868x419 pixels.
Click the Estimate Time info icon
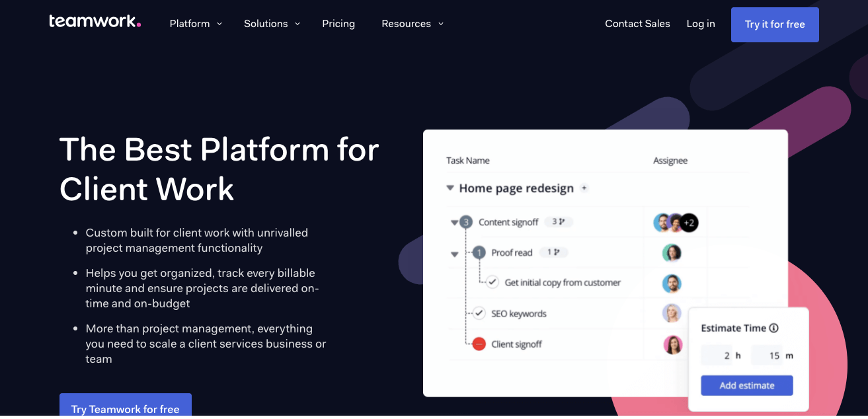[774, 328]
